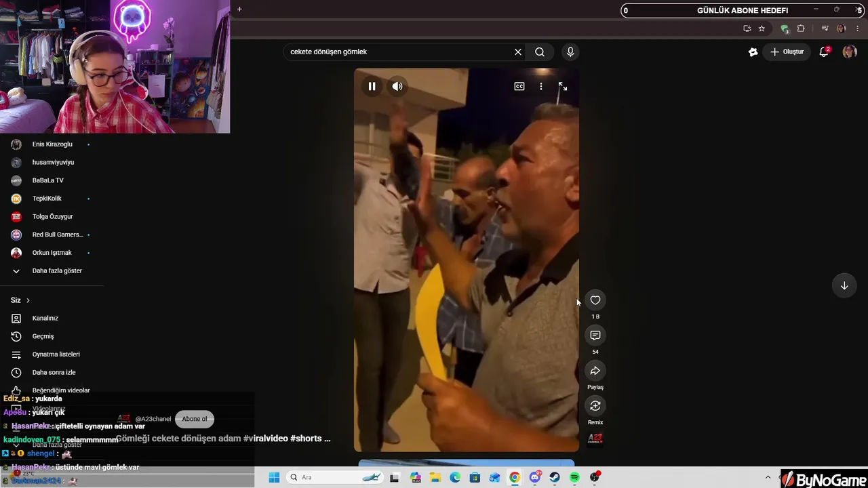Pause the Shorts video
The image size is (868, 488).
tap(372, 87)
